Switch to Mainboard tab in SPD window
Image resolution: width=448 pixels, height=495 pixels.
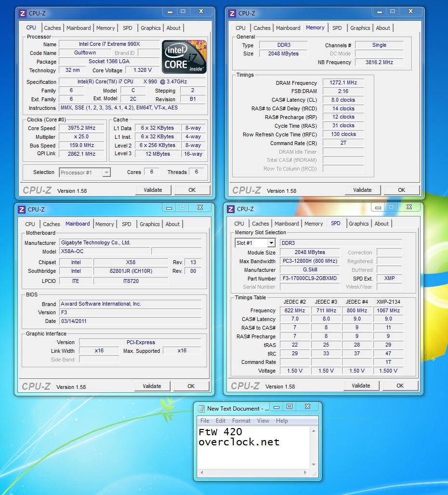[x=287, y=224]
